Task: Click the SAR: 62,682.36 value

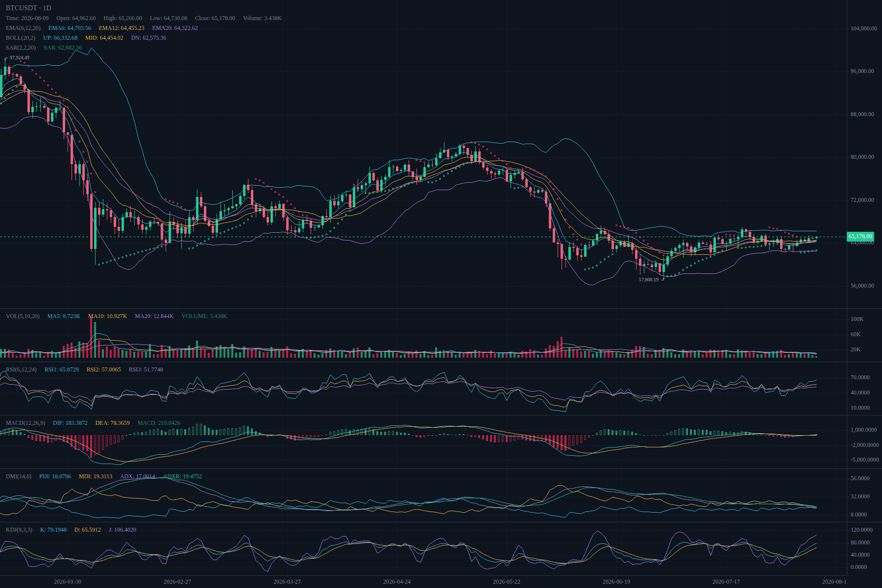Action: point(63,48)
